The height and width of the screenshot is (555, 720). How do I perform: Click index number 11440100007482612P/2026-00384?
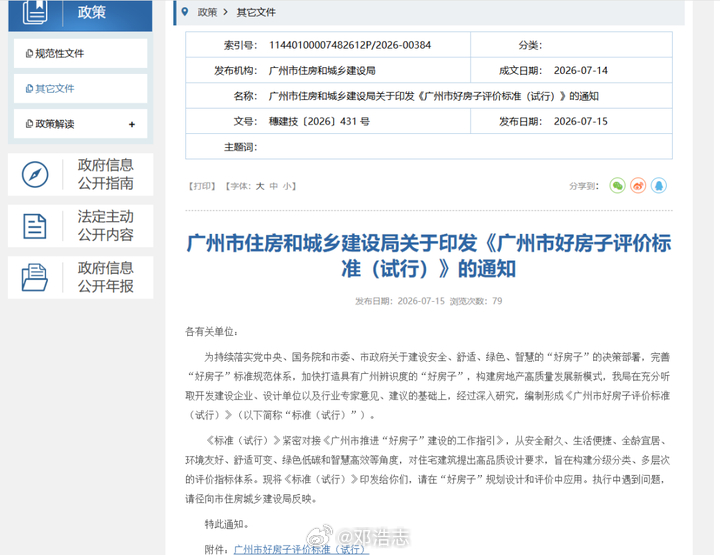(x=350, y=45)
